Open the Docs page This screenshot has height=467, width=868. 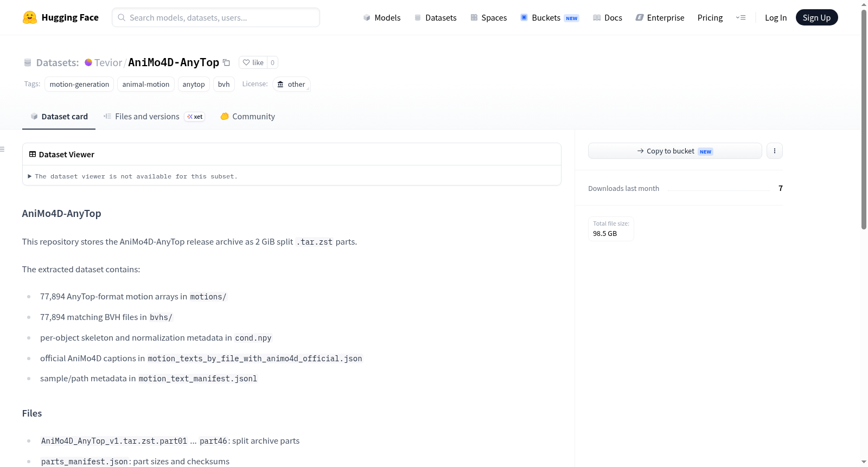608,17
